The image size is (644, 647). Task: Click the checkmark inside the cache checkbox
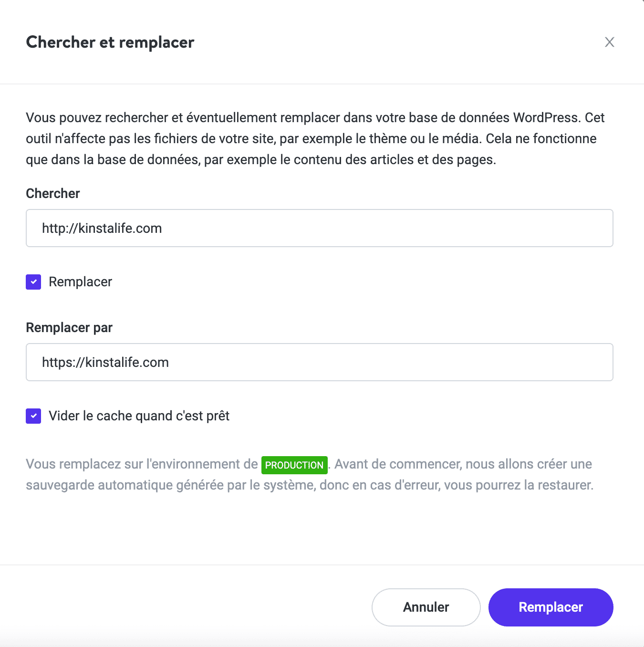point(33,416)
